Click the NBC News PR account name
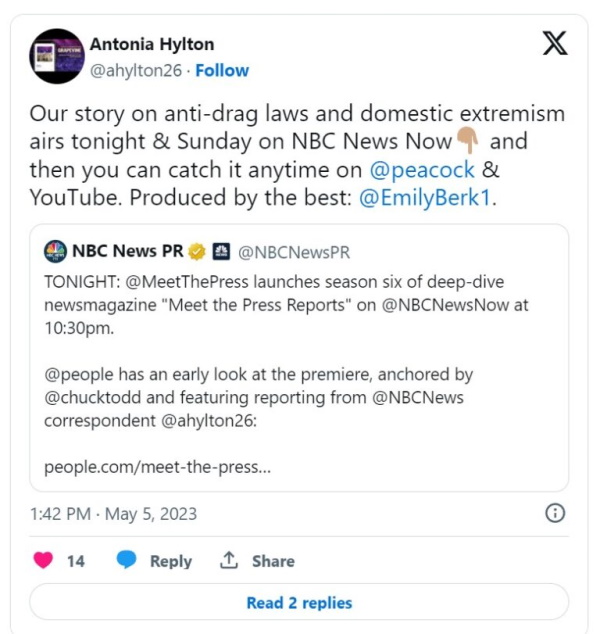The width and height of the screenshot is (600, 634). coord(127,251)
